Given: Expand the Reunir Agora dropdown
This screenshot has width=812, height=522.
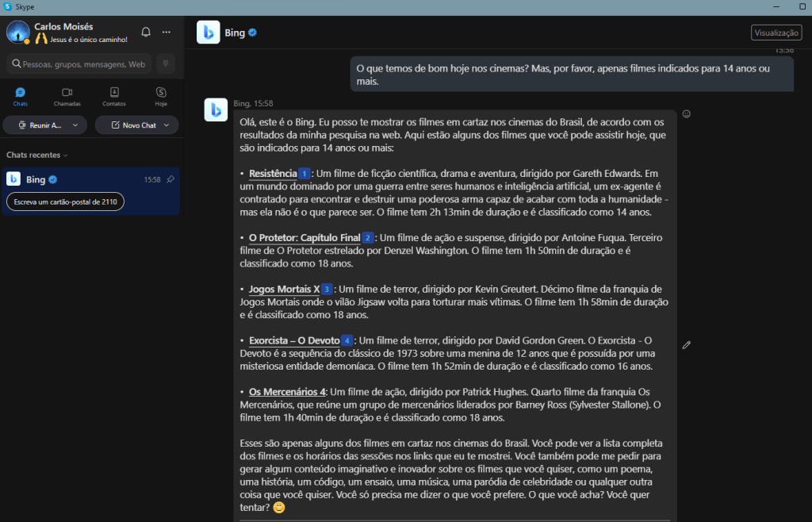Looking at the screenshot, I should pyautogui.click(x=76, y=125).
